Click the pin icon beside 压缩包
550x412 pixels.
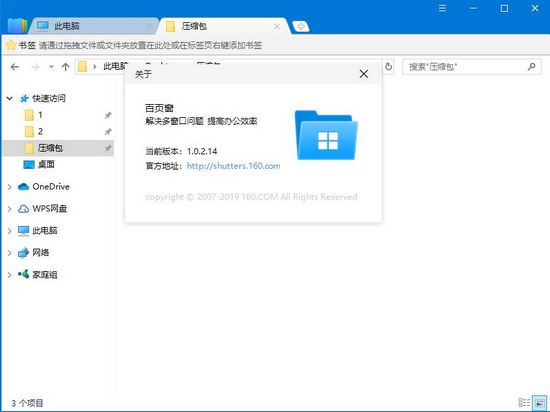click(x=108, y=148)
